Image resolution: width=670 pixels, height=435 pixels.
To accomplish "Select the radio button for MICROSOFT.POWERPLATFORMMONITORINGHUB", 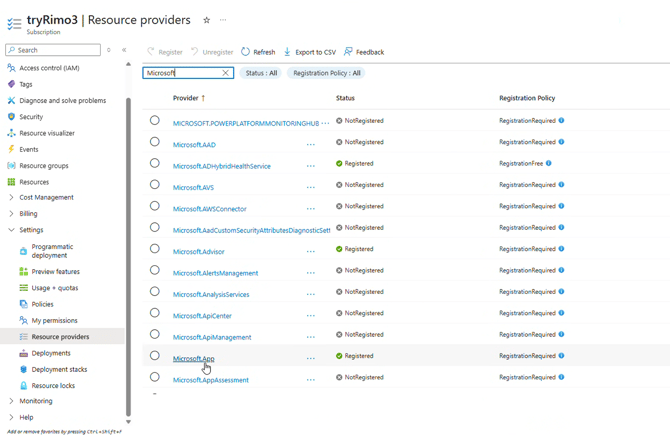I will (155, 121).
